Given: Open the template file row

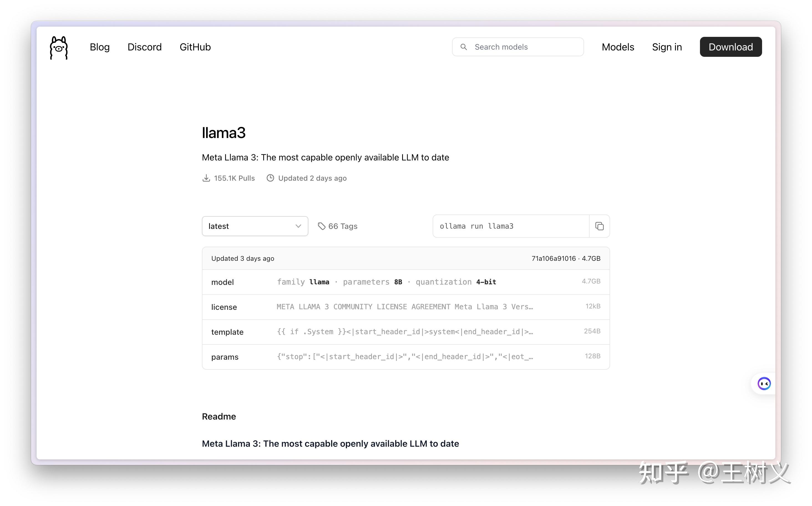Looking at the screenshot, I should pos(405,332).
